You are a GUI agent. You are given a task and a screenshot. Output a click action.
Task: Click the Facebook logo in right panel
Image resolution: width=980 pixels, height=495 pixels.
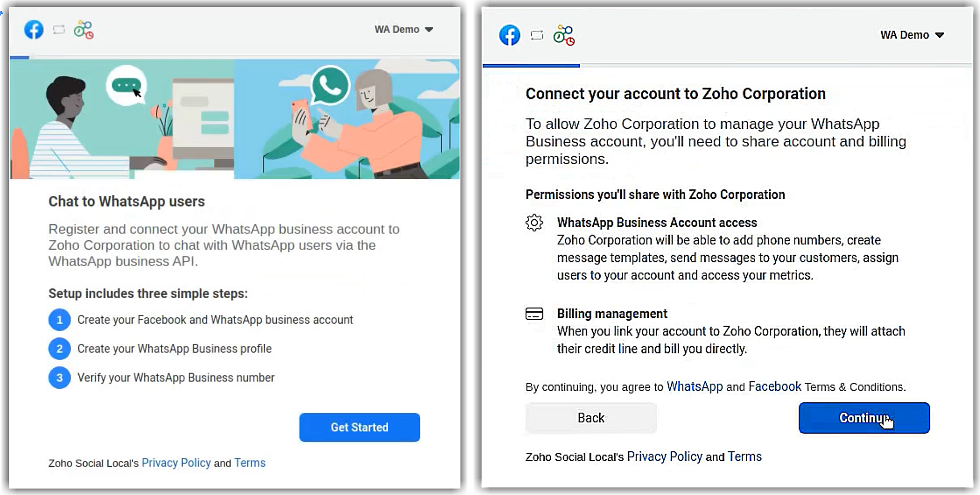tap(510, 35)
